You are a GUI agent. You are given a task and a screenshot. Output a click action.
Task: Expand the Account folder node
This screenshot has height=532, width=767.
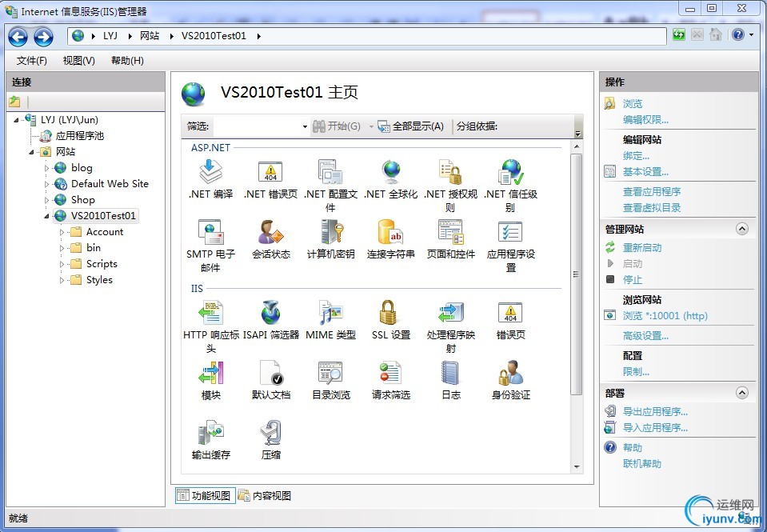coord(62,233)
